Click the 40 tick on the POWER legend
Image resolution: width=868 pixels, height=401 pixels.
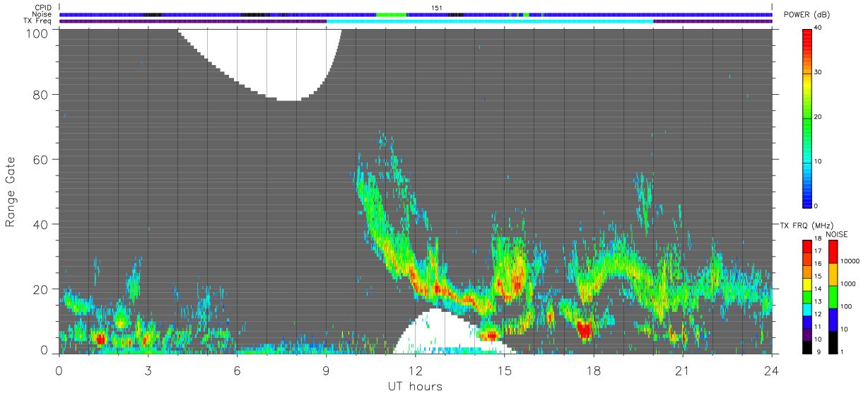coord(819,28)
